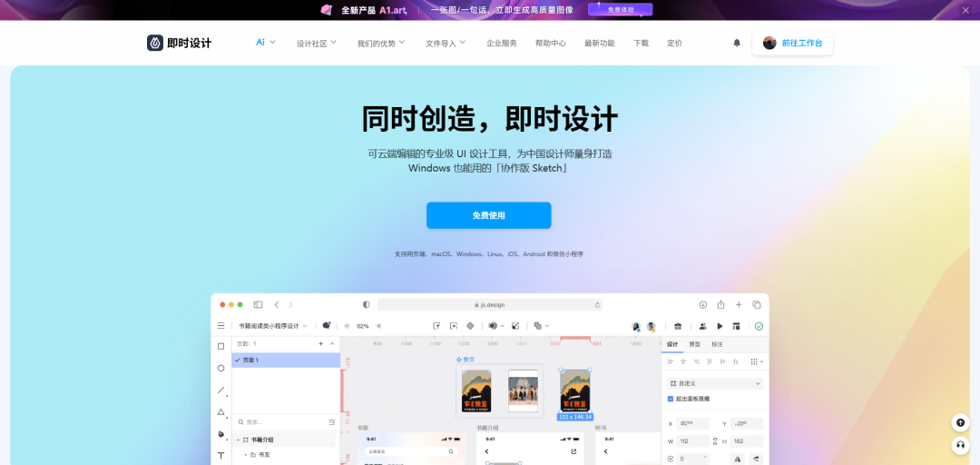Image resolution: width=980 pixels, height=465 pixels.
Task: Click the reload icon in the address bar
Action: click(597, 305)
